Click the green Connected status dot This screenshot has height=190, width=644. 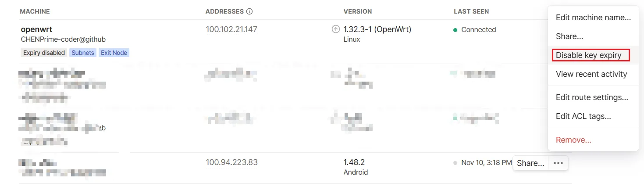pos(455,30)
